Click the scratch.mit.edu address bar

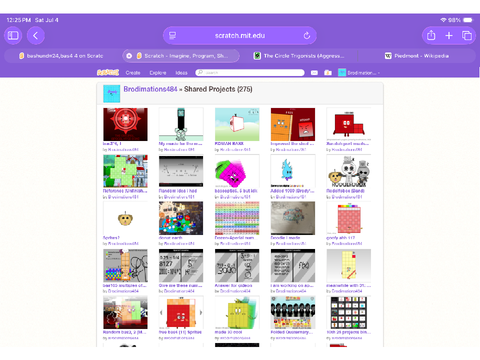[x=240, y=35]
